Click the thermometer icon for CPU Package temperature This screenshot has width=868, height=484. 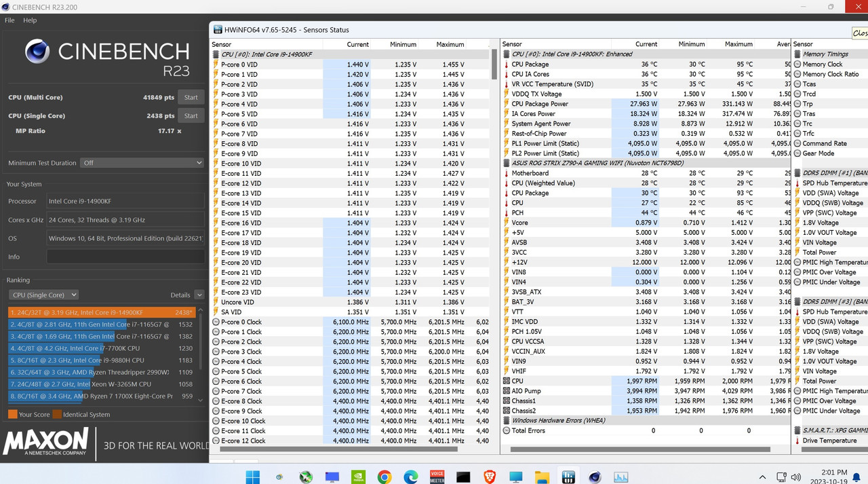[506, 64]
